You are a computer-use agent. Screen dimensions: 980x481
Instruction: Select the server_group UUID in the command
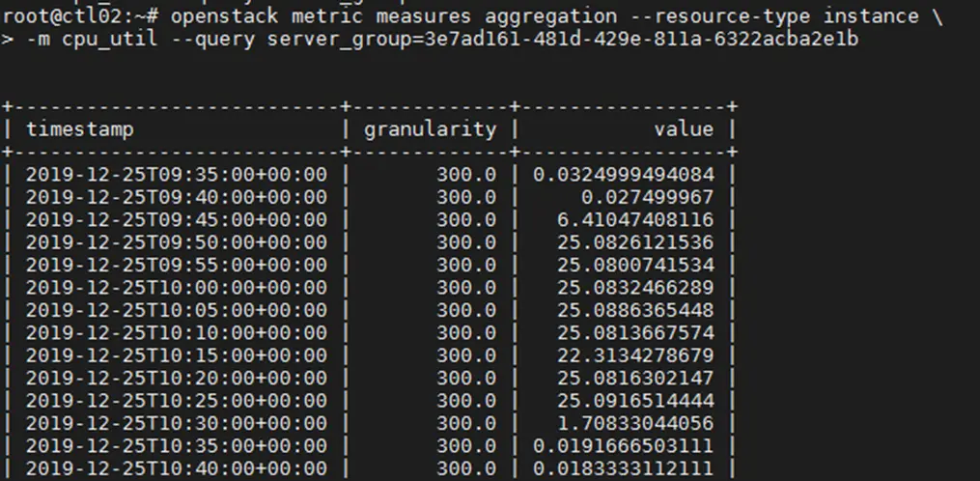(641, 39)
